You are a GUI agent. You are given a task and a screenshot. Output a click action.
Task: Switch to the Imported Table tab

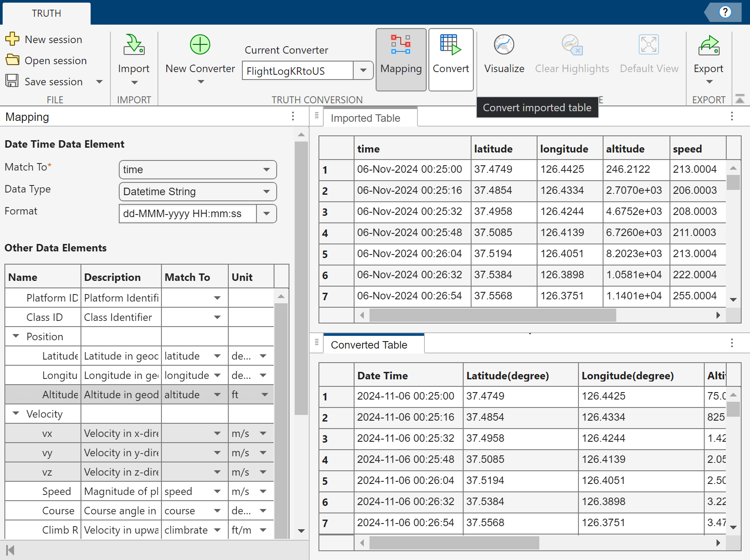pyautogui.click(x=365, y=118)
